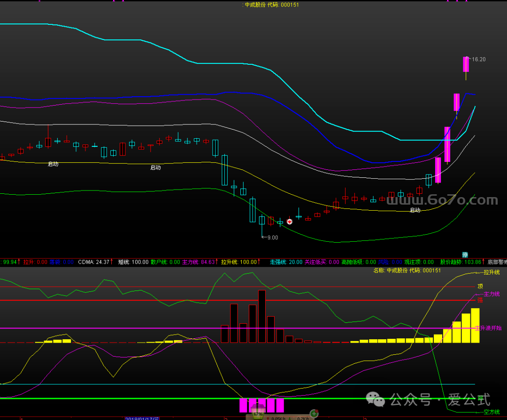Click the 9.00 low price marker
Viewport: 507px width, 420px height.
[272, 237]
